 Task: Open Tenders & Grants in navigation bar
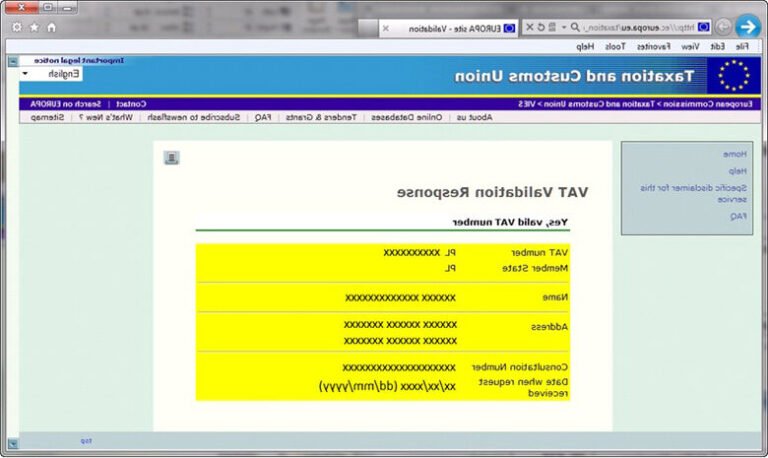coord(321,117)
